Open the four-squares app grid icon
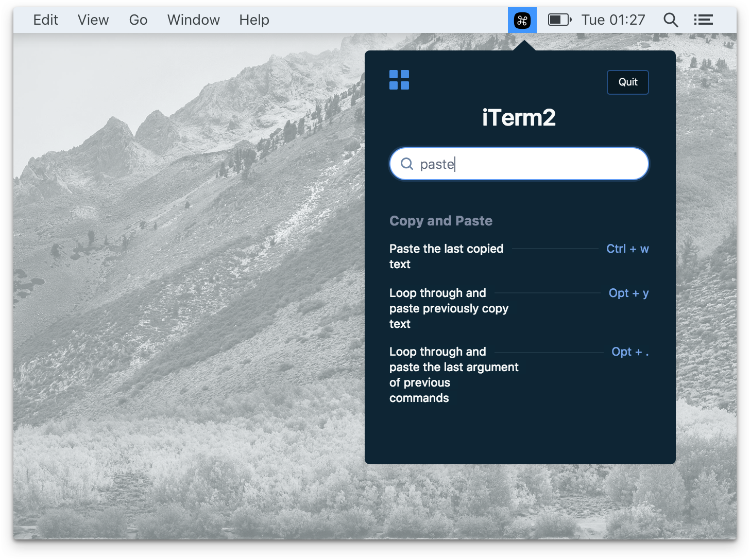This screenshot has width=750, height=560. pos(399,80)
